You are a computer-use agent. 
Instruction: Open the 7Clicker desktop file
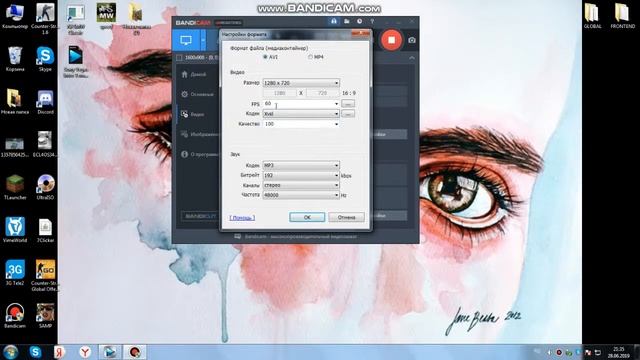[x=45, y=230]
